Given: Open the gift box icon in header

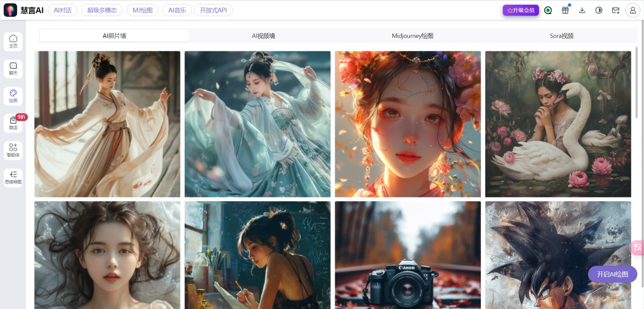Looking at the screenshot, I should pos(565,10).
